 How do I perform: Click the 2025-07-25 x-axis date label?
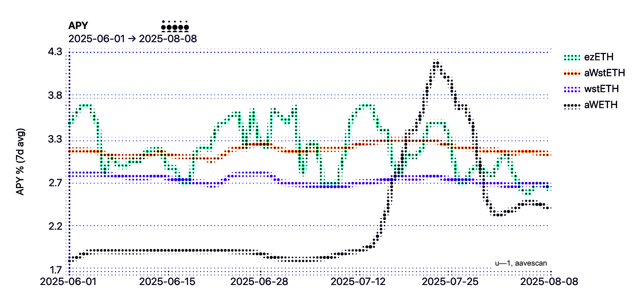(x=450, y=282)
